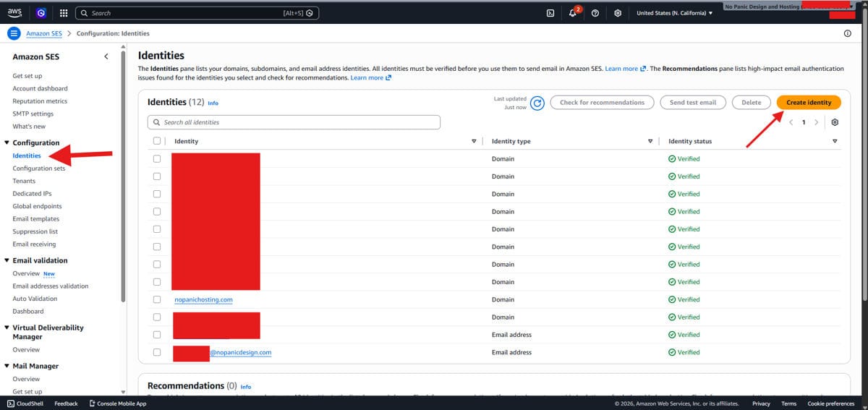
Task: Open Email addresses validation in the sidebar
Action: click(x=51, y=286)
